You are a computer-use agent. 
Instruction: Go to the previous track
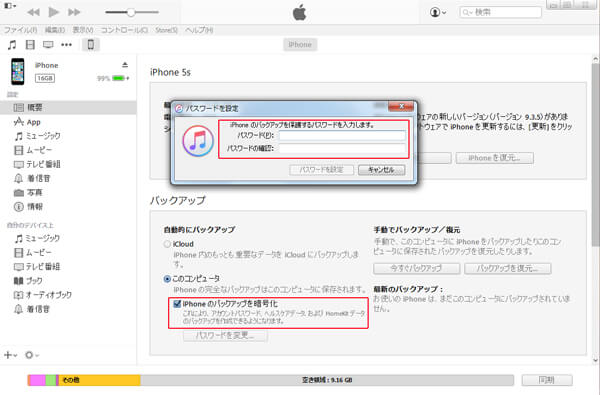(x=33, y=12)
